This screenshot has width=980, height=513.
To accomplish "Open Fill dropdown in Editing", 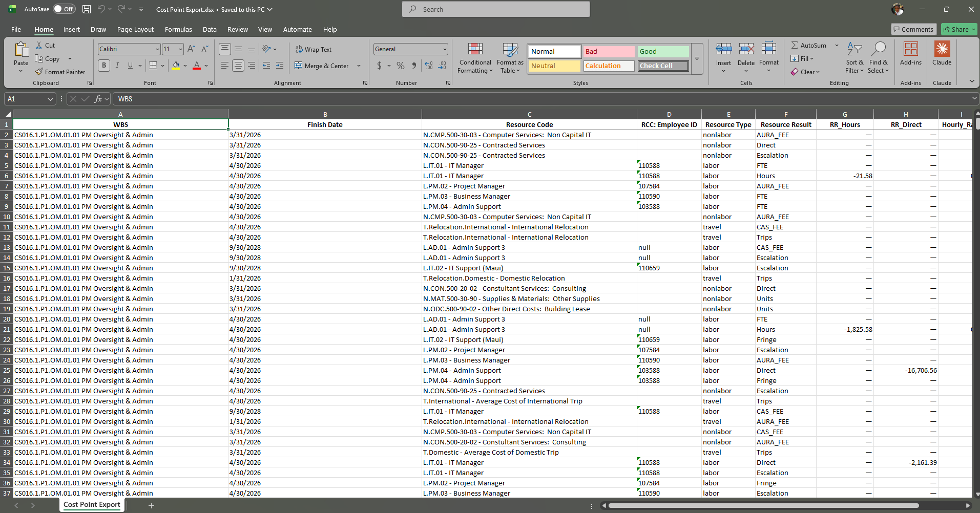I will point(802,59).
